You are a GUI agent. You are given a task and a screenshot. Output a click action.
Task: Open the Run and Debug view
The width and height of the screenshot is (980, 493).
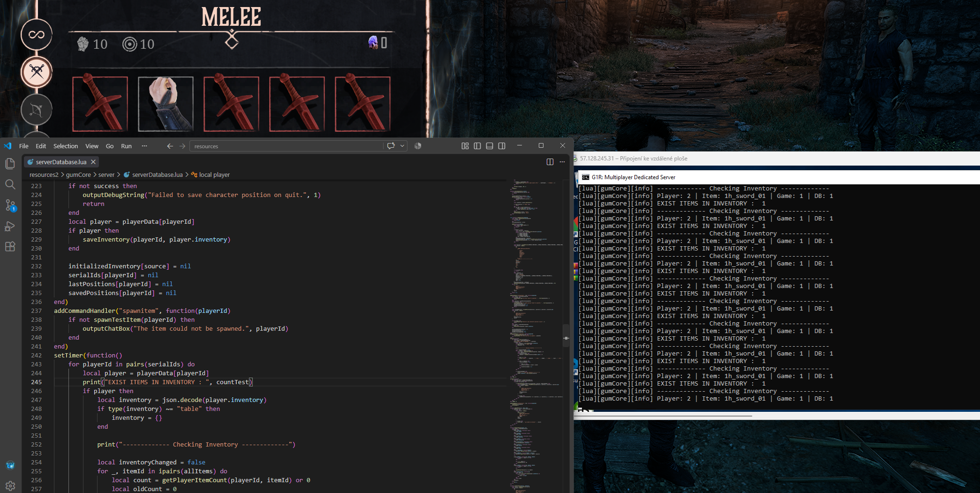pyautogui.click(x=10, y=226)
